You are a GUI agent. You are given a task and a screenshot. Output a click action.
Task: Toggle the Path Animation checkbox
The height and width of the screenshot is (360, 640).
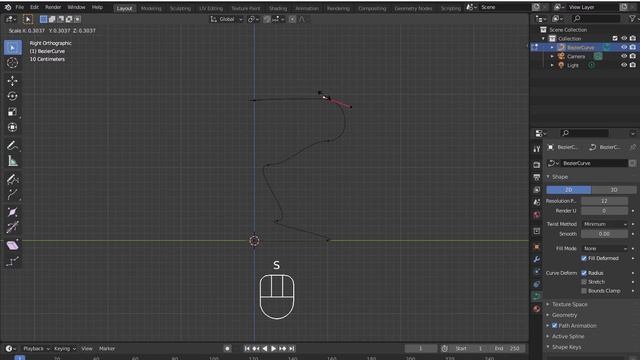[554, 326]
